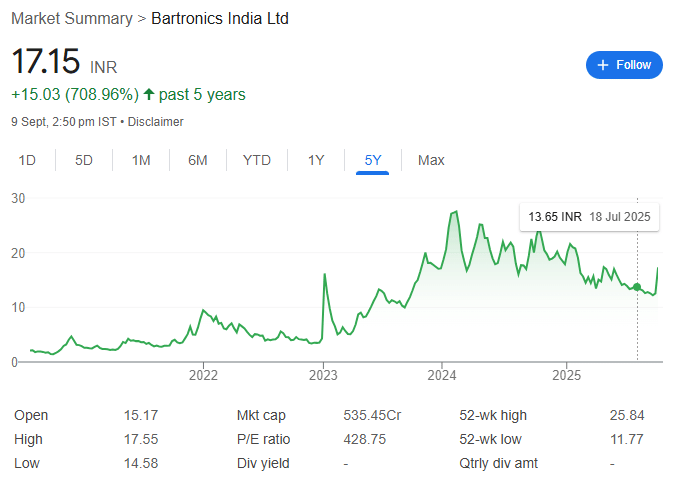Click the Low value 14.58
Screen dimensions: 692x488
coord(141,463)
